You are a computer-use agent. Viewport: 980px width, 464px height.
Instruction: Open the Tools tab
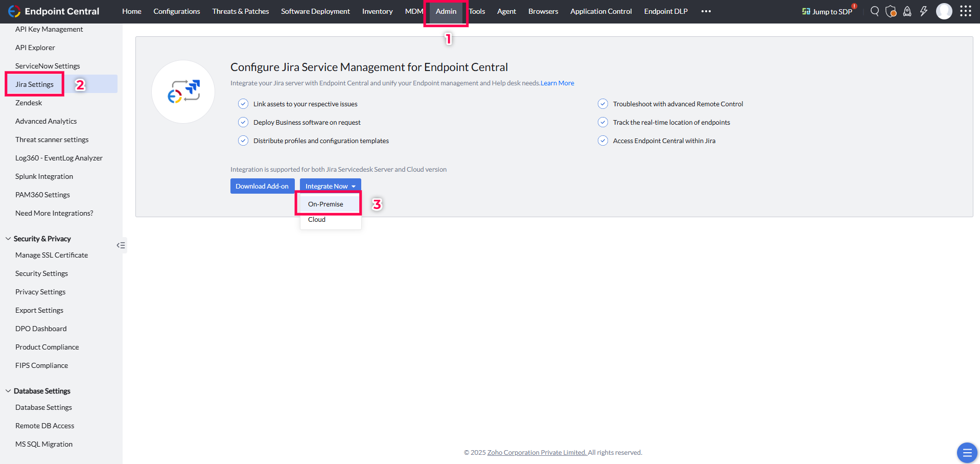pyautogui.click(x=477, y=11)
